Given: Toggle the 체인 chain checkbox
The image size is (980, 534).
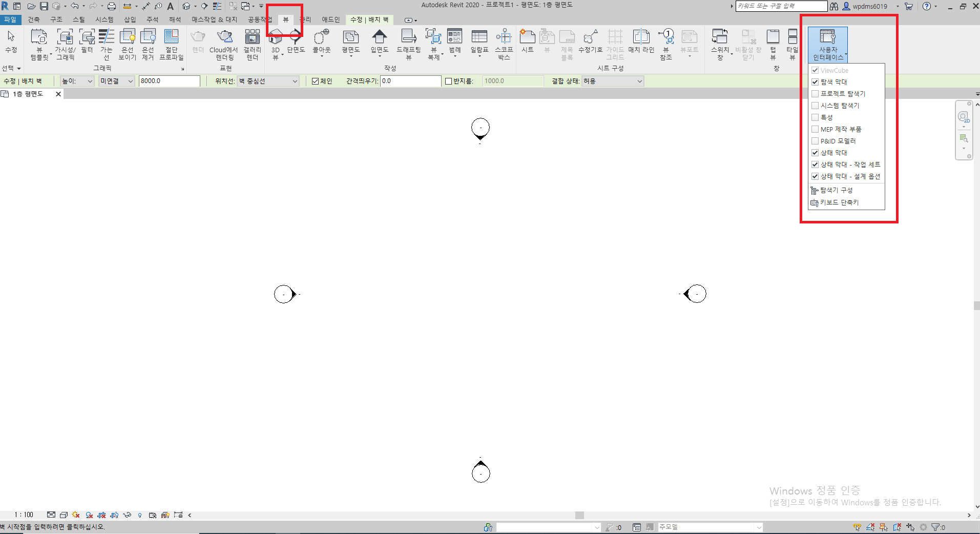Looking at the screenshot, I should [x=316, y=81].
